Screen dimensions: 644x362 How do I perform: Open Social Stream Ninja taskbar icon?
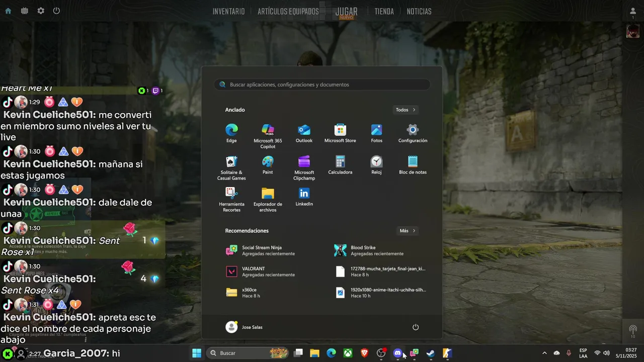tap(414, 353)
